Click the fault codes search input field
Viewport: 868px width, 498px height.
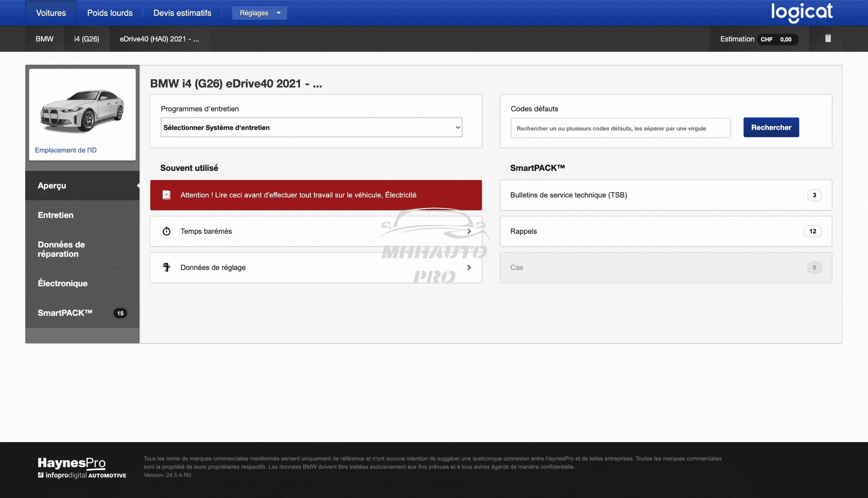(620, 128)
